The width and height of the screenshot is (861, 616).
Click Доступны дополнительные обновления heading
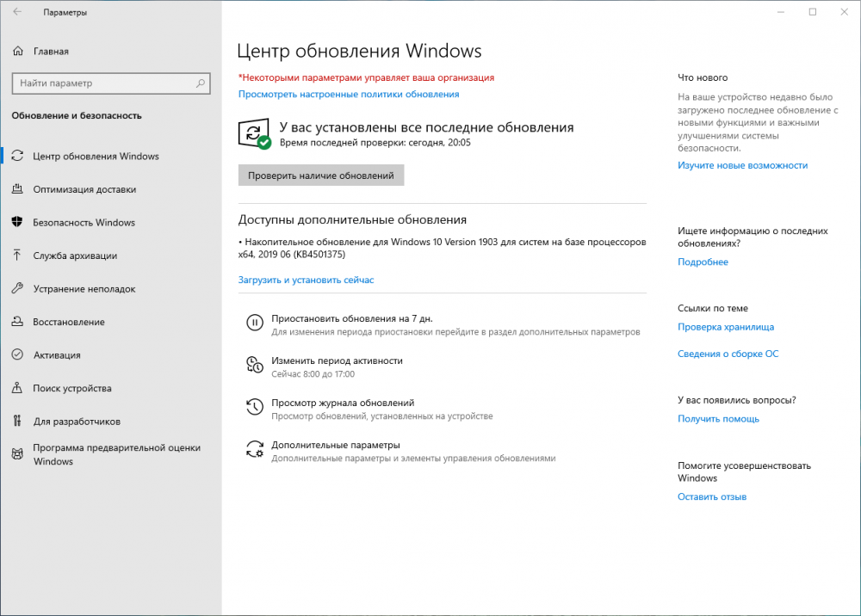pyautogui.click(x=352, y=220)
